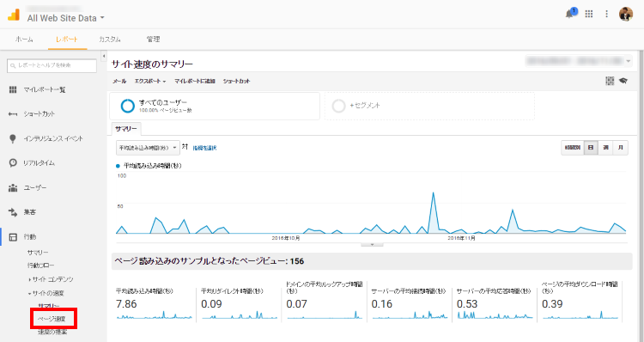Click the user profile avatar
Screen dimensions: 644x342
pyautogui.click(x=626, y=14)
